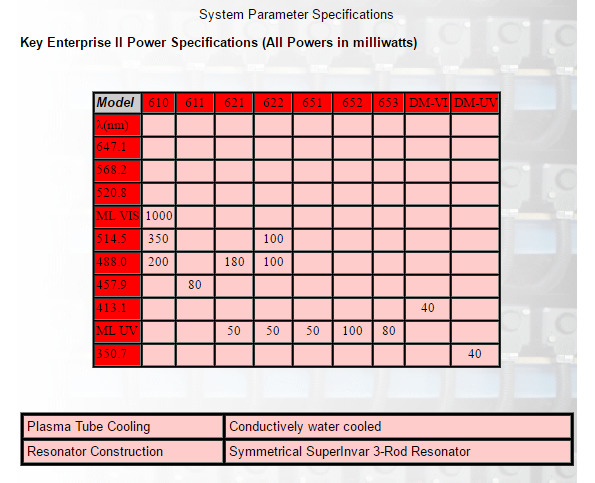The width and height of the screenshot is (595, 483).
Task: Click the 'ML UV' row label
Action: pyautogui.click(x=117, y=332)
